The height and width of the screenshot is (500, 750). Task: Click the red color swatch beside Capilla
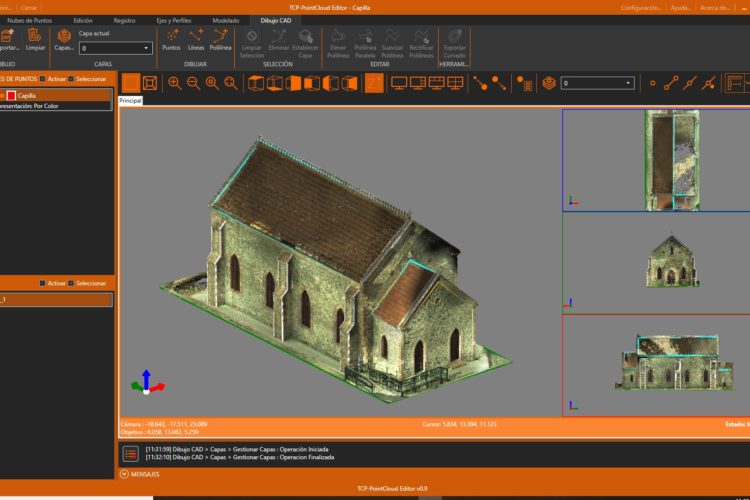click(x=11, y=96)
